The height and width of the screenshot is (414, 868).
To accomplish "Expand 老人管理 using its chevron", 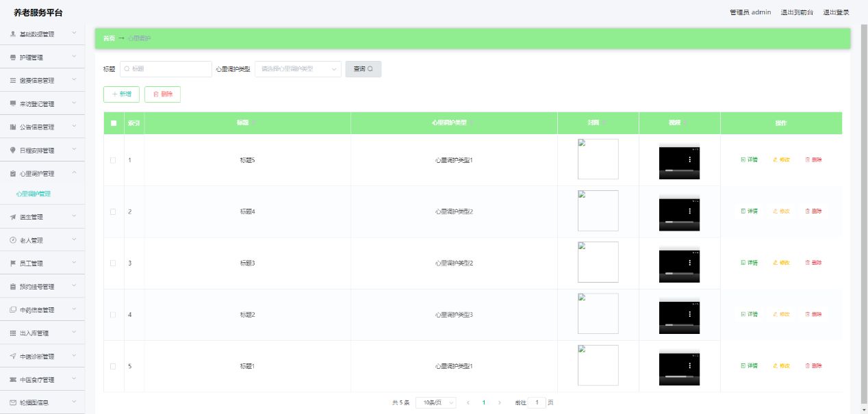I will click(74, 240).
